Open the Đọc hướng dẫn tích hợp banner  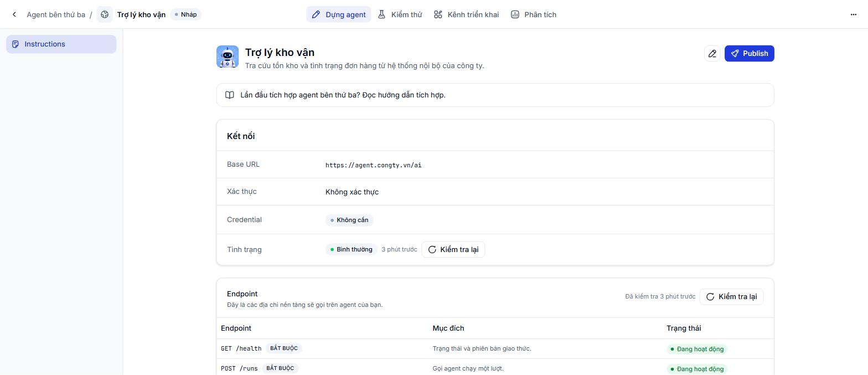click(495, 95)
